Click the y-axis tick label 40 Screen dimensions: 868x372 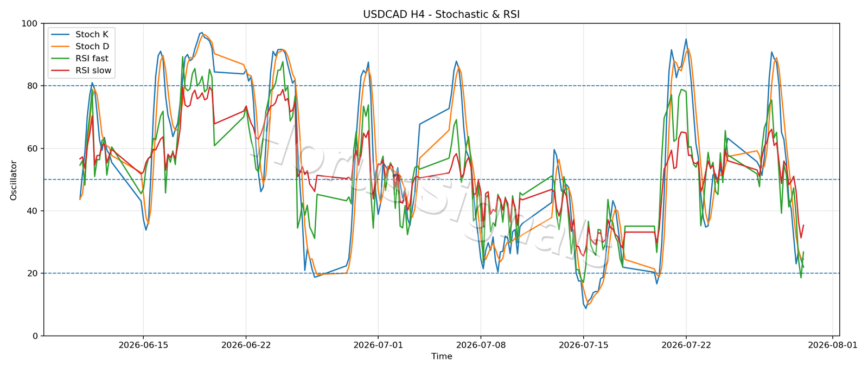pyautogui.click(x=33, y=211)
